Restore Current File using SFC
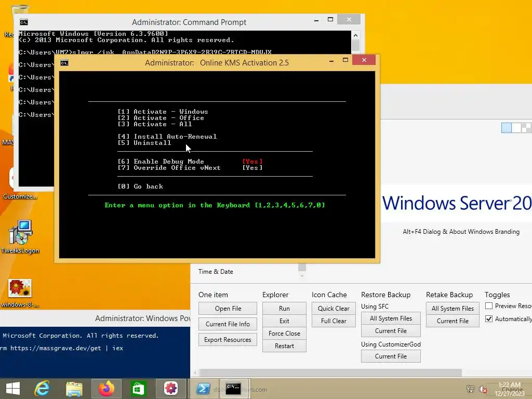 click(x=391, y=331)
